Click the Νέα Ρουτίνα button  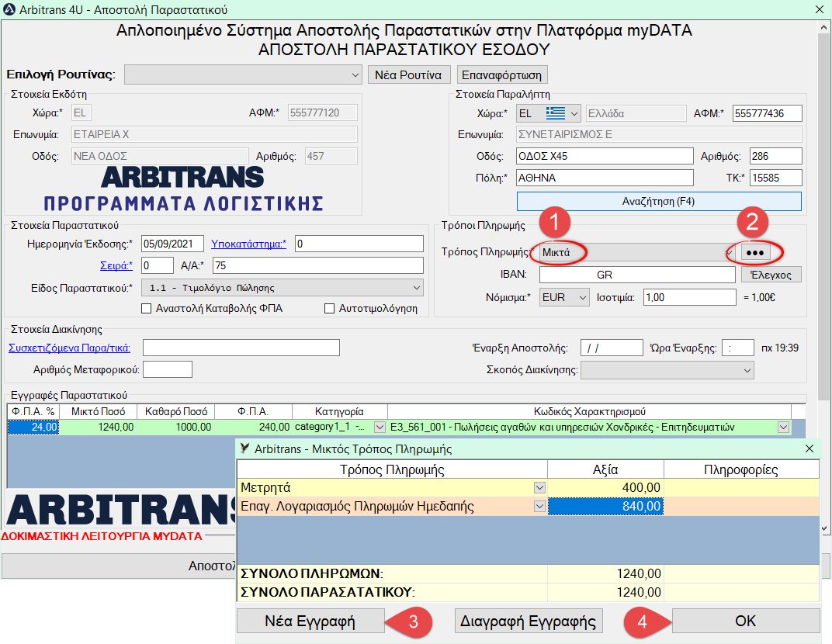click(x=408, y=74)
